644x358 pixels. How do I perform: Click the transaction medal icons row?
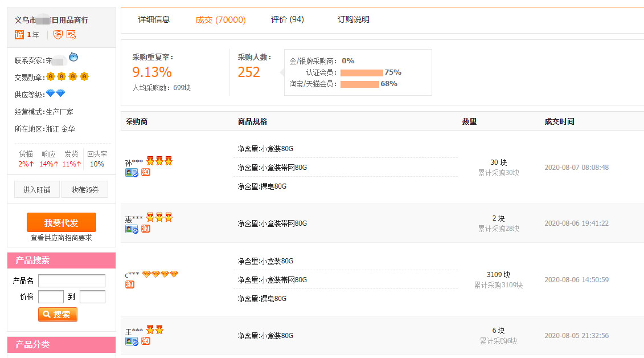68,76
